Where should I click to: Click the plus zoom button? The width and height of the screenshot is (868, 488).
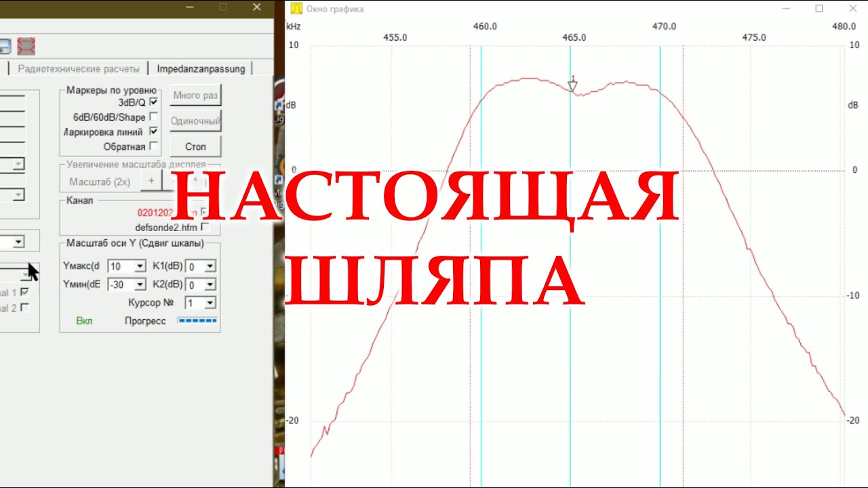click(x=151, y=181)
